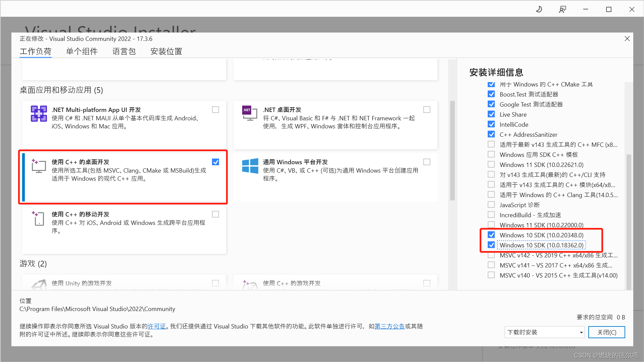Image resolution: width=644 pixels, height=362 pixels.
Task: Open the 第三方公告 link
Action: 389,326
